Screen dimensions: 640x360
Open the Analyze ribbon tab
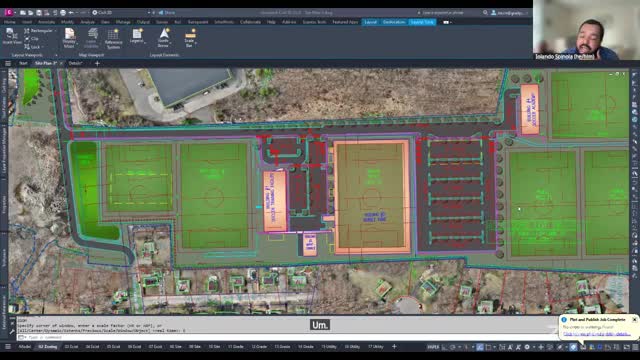87,22
